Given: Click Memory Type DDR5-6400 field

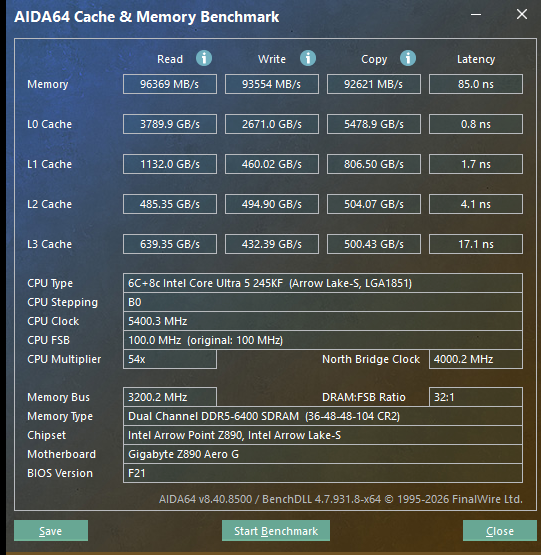Looking at the screenshot, I should click(323, 416).
